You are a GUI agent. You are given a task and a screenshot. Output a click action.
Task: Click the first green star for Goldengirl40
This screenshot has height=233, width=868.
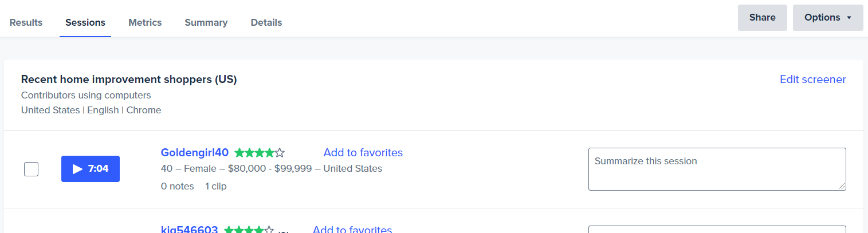point(239,153)
